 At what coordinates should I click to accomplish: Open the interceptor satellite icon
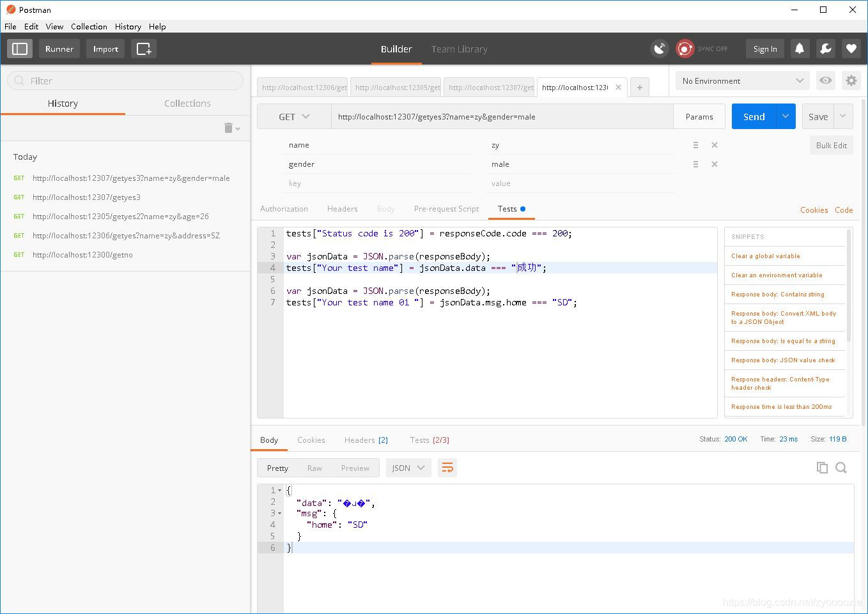point(659,49)
